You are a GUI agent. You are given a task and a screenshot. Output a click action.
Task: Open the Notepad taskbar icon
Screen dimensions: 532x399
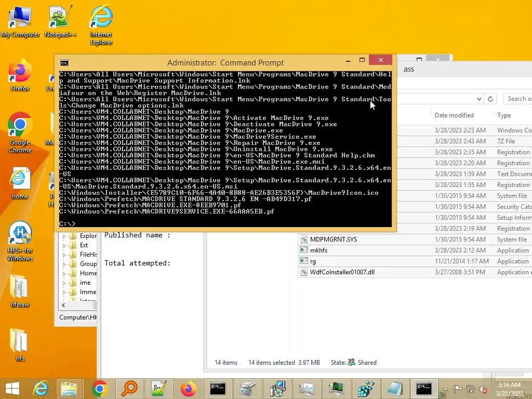395,389
